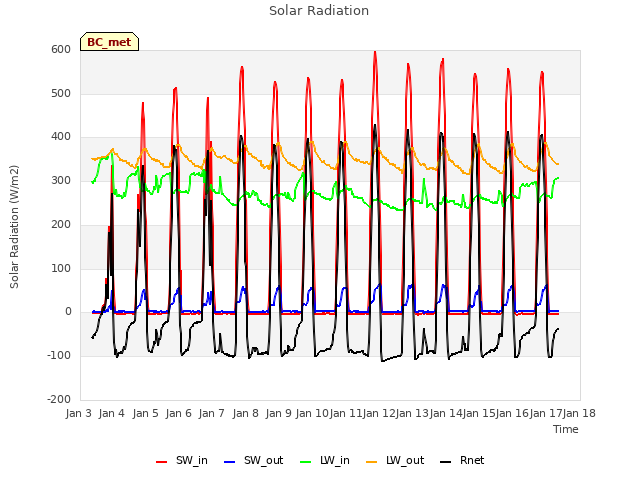The image size is (640, 480).
Task: Toggle the Rnet legend entry
Action: coord(462,461)
